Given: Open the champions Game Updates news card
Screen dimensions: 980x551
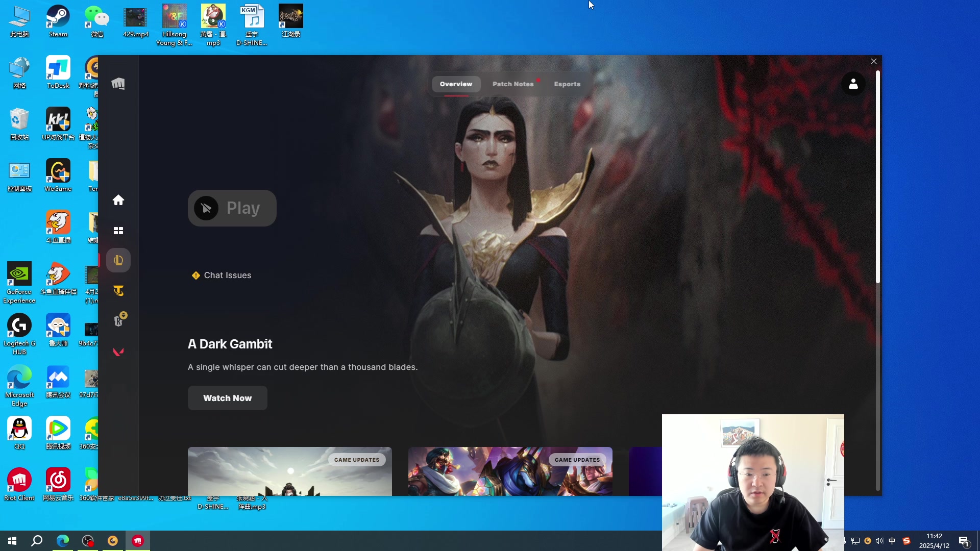Looking at the screenshot, I should pyautogui.click(x=510, y=471).
